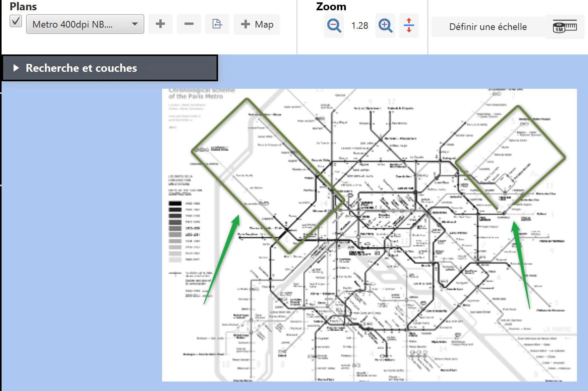Add a new plan with the plus button
This screenshot has height=391, width=588.
tap(160, 24)
